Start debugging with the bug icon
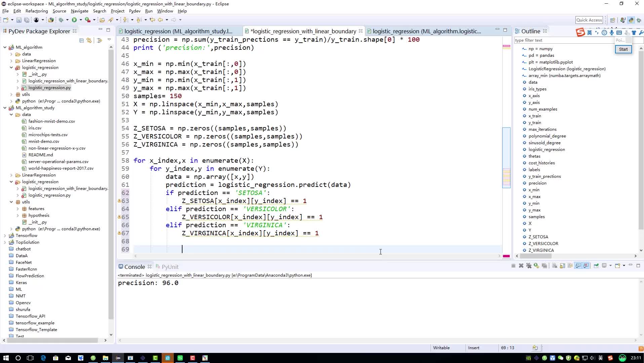644x363 pixels. coord(61,20)
